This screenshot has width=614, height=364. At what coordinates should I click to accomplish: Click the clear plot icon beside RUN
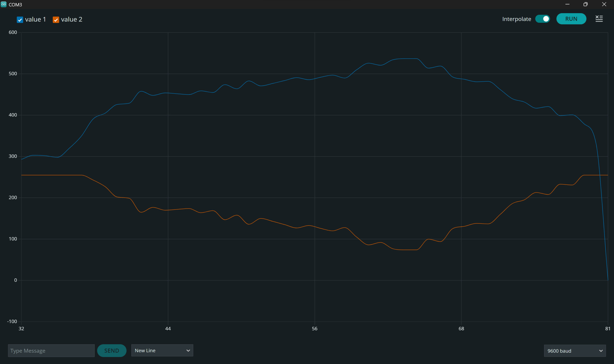click(599, 19)
